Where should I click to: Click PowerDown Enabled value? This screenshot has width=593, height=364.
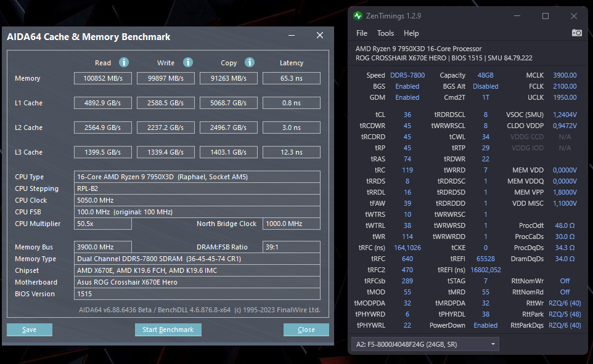click(x=486, y=325)
